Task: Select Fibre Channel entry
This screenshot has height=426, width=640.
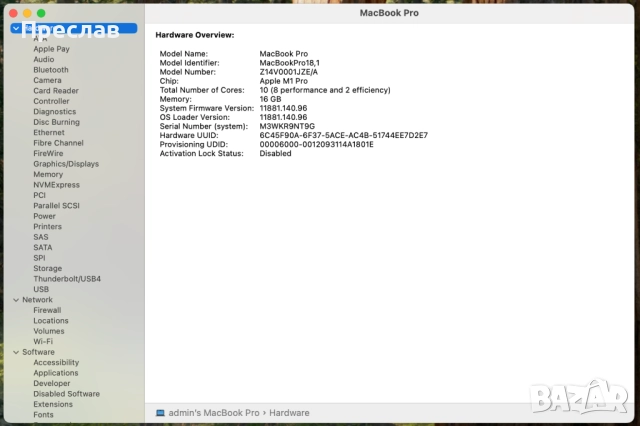Action: coord(58,143)
